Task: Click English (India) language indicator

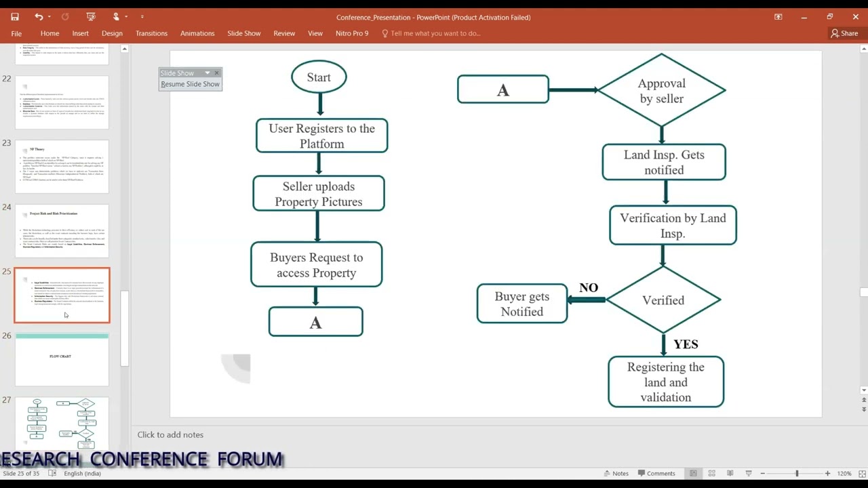Action: click(x=82, y=474)
